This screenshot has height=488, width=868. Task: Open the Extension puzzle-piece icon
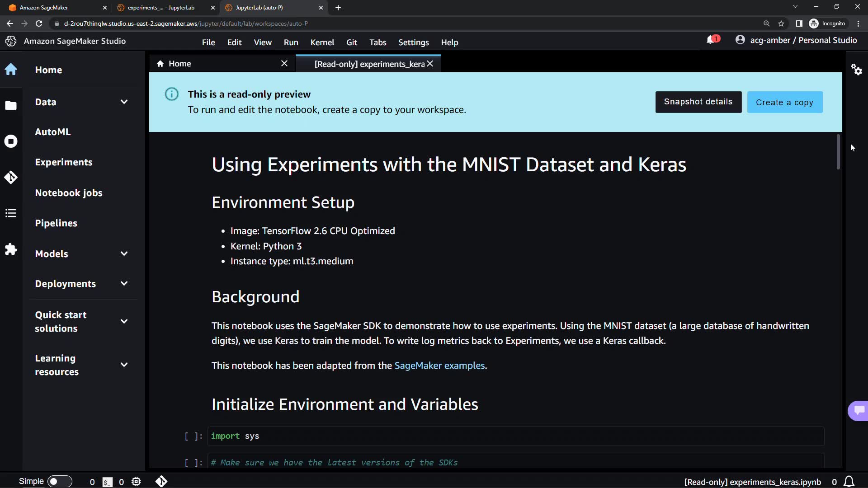11,249
